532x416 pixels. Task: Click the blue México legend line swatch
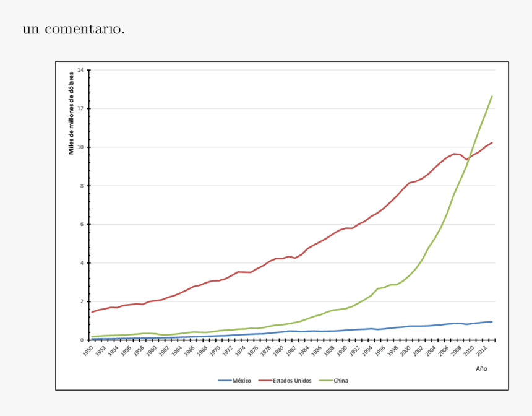225,381
